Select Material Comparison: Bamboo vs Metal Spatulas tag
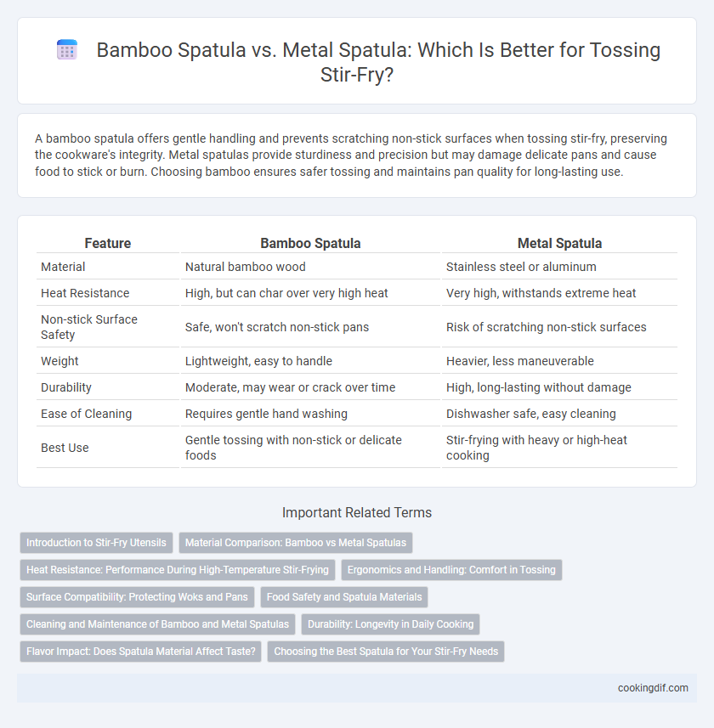Viewport: 714px width, 728px height. (296, 542)
